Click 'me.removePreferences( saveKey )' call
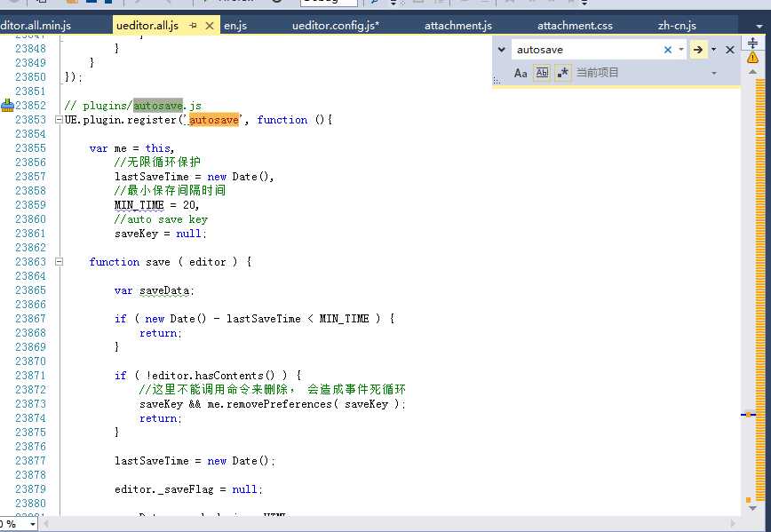This screenshot has width=771, height=532. click(304, 404)
